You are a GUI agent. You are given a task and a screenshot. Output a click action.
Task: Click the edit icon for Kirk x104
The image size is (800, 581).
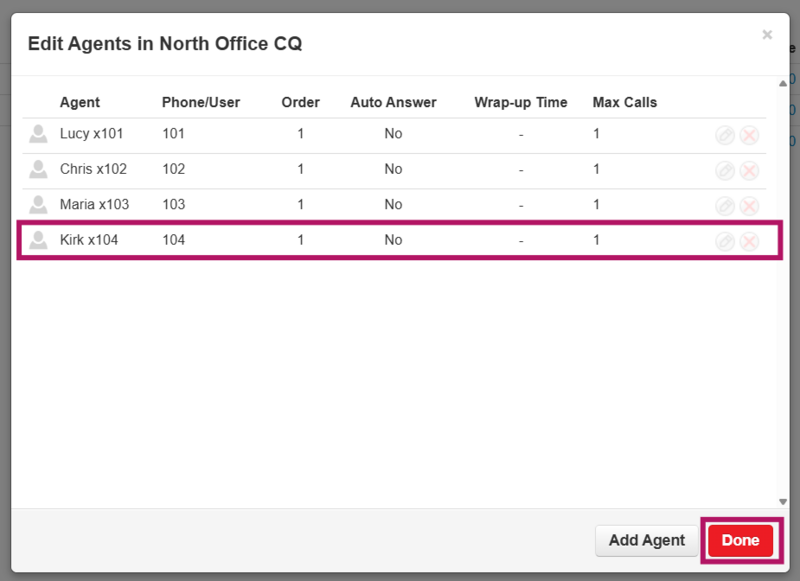(x=725, y=241)
